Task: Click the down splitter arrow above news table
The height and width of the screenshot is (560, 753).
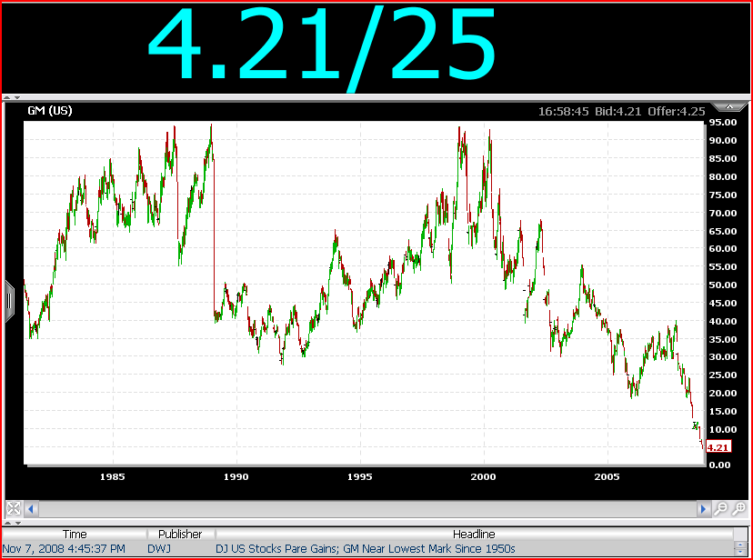Action: [x=16, y=523]
